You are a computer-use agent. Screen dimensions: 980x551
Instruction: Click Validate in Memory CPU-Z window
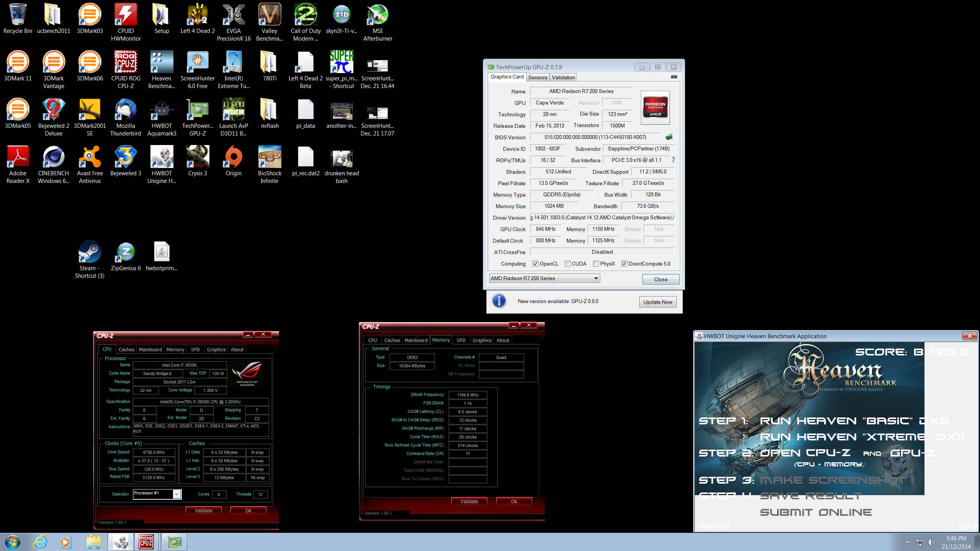pyautogui.click(x=469, y=501)
